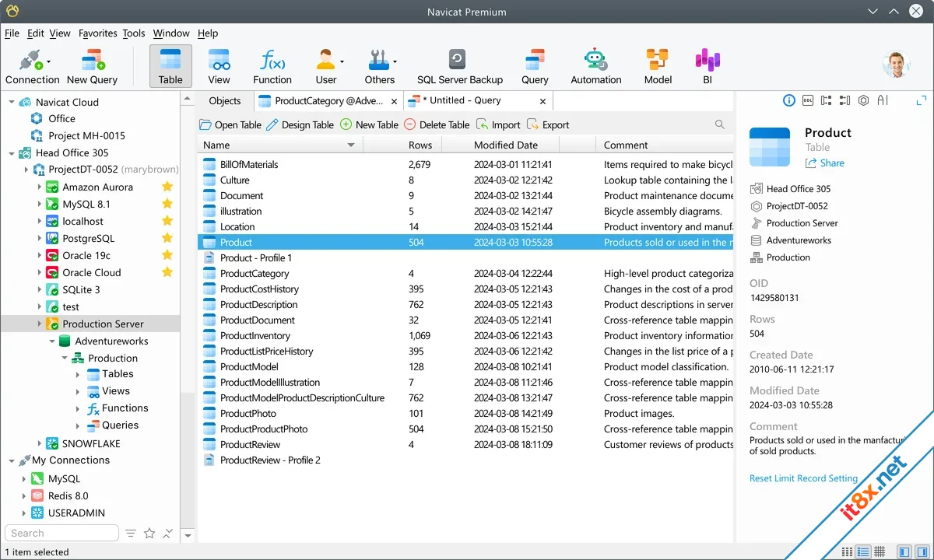Image resolution: width=934 pixels, height=560 pixels.
Task: Open the Tools menu
Action: tap(134, 33)
